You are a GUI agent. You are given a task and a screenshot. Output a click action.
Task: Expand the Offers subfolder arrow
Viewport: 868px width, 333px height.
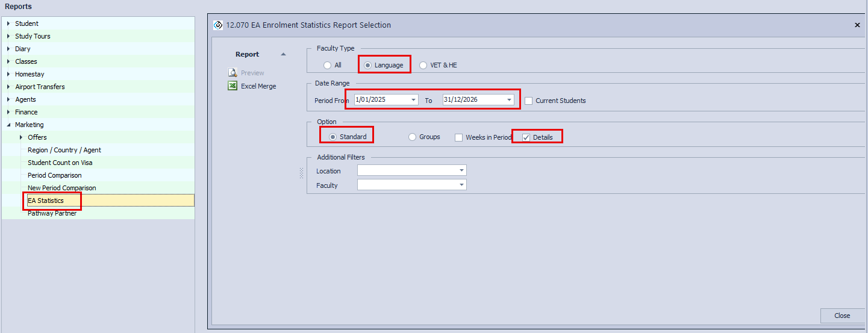[21, 137]
